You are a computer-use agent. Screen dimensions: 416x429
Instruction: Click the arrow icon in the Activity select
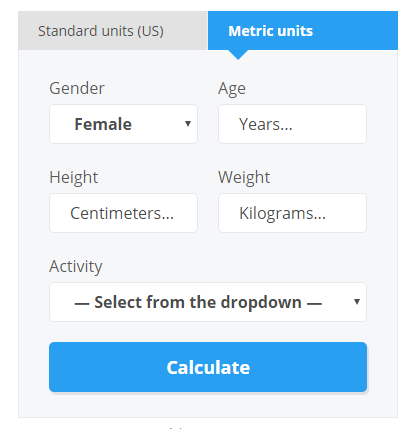tap(357, 302)
